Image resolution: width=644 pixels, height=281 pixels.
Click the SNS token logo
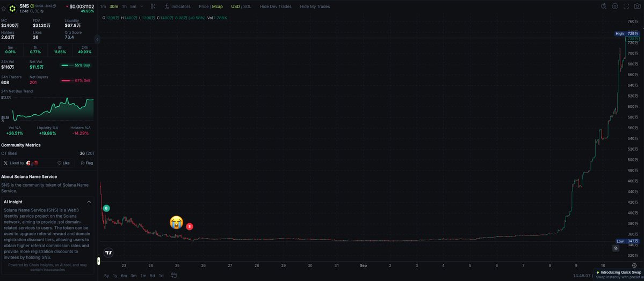[12, 8]
